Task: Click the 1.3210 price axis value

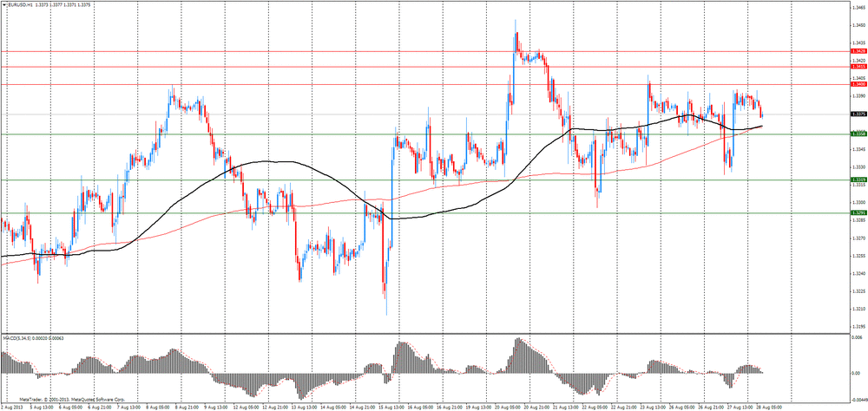Action: pyautogui.click(x=859, y=309)
